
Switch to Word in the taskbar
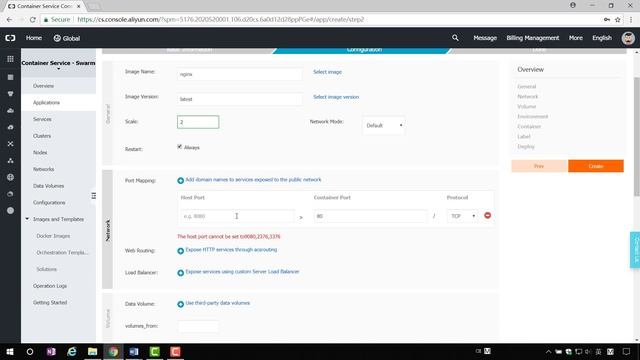(x=134, y=351)
